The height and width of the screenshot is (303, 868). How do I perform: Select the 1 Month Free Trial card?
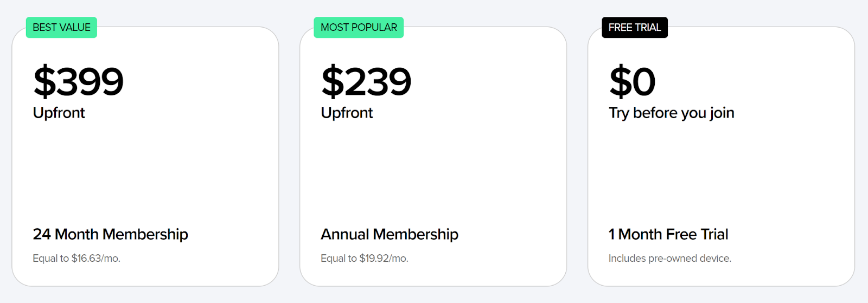pos(722,157)
